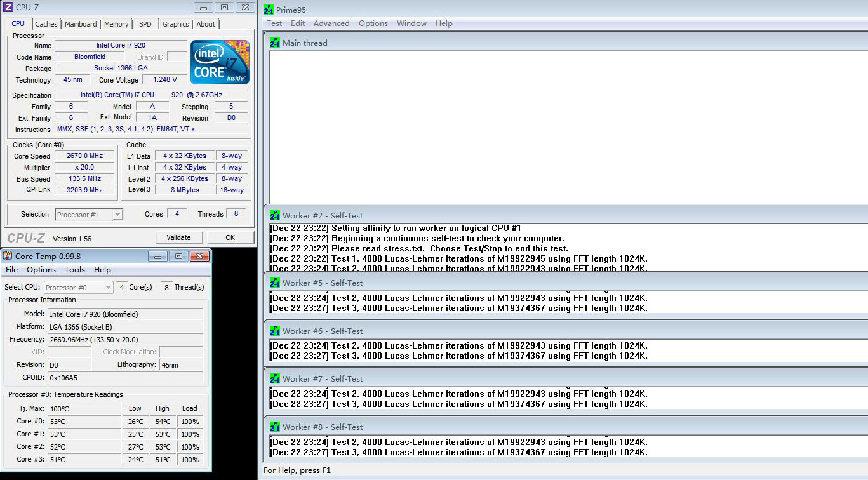
Task: Click the Worker #7 window icon
Action: (x=275, y=378)
